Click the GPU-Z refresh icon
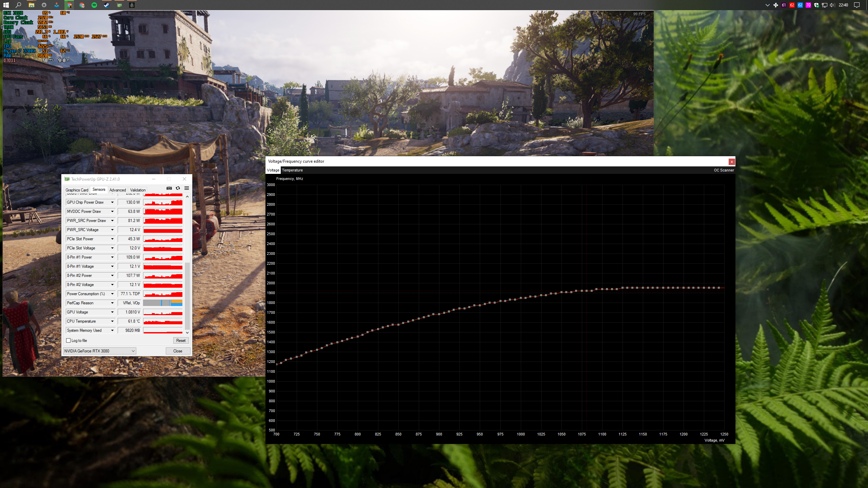 click(178, 188)
